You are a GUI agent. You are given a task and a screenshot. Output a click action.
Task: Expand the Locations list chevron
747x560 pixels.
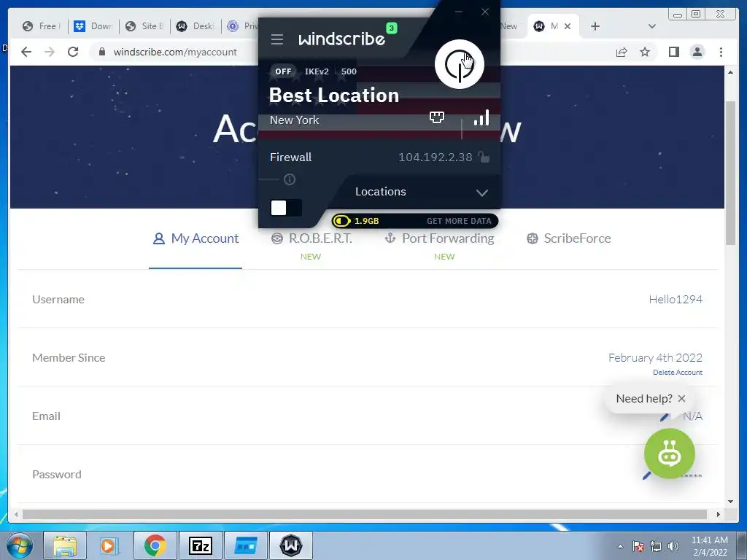482,192
